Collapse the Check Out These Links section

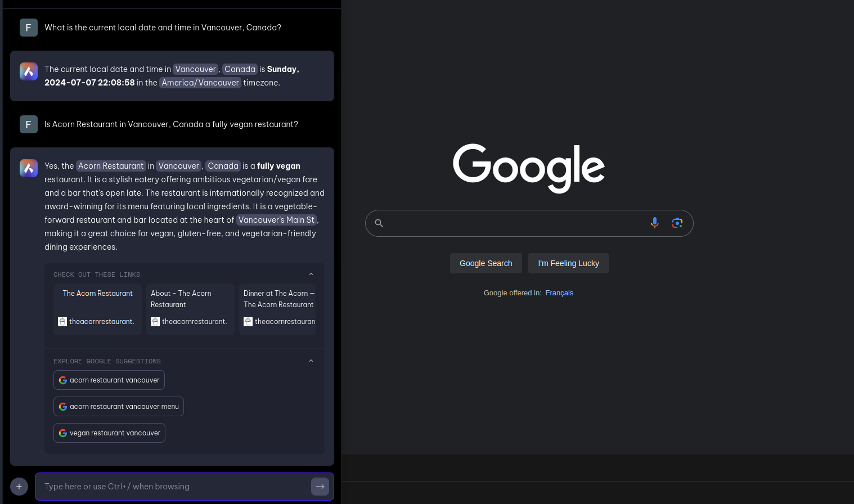tap(311, 274)
